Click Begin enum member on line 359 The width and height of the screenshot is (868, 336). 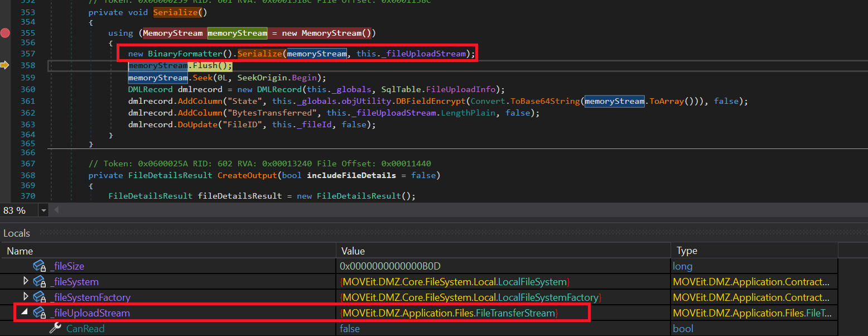point(303,78)
